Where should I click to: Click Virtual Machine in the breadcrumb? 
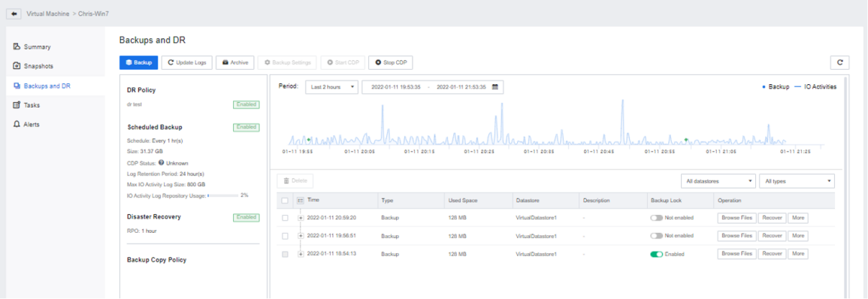pyautogui.click(x=47, y=14)
